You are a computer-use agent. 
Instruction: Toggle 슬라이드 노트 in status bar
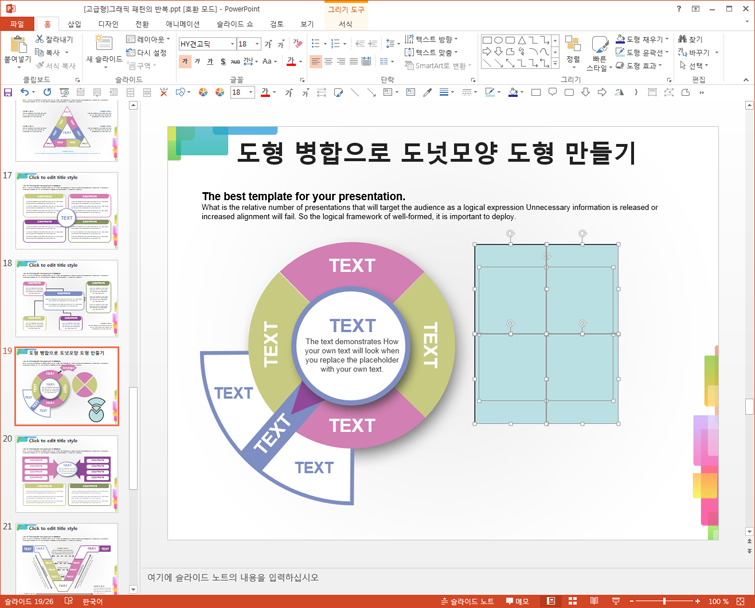click(x=468, y=601)
